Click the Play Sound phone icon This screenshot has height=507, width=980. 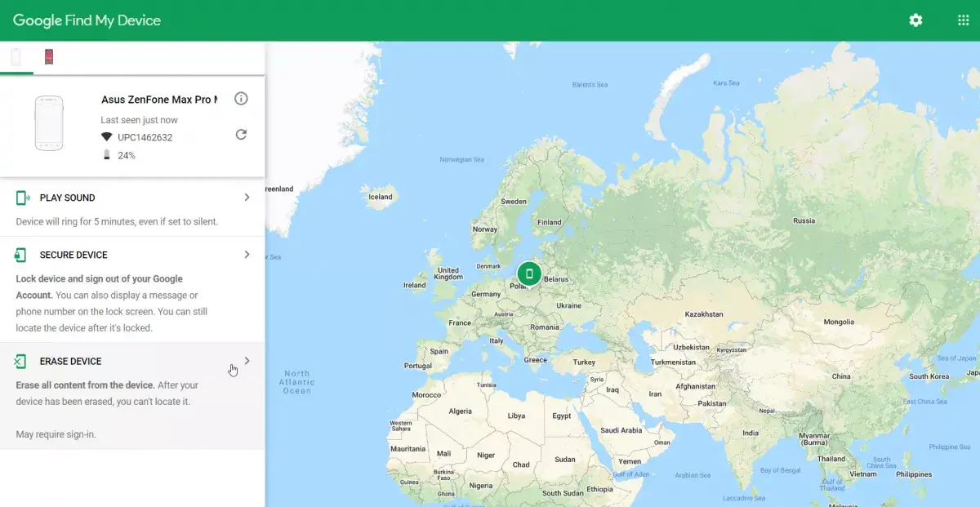pyautogui.click(x=23, y=198)
